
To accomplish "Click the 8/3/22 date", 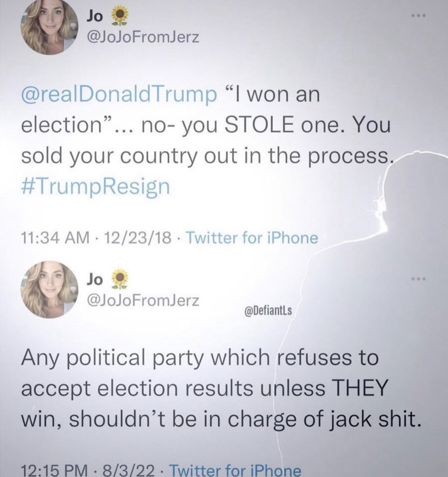I will click(x=131, y=470).
